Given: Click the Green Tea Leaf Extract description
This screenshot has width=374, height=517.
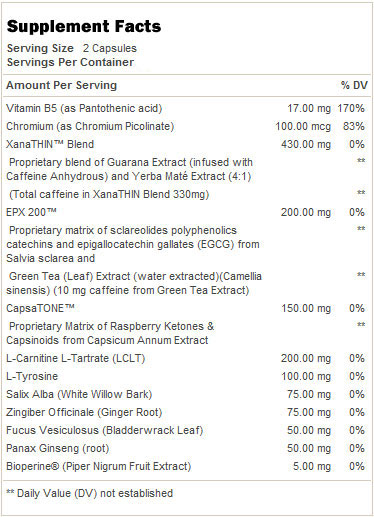Looking at the screenshot, I should tap(134, 283).
